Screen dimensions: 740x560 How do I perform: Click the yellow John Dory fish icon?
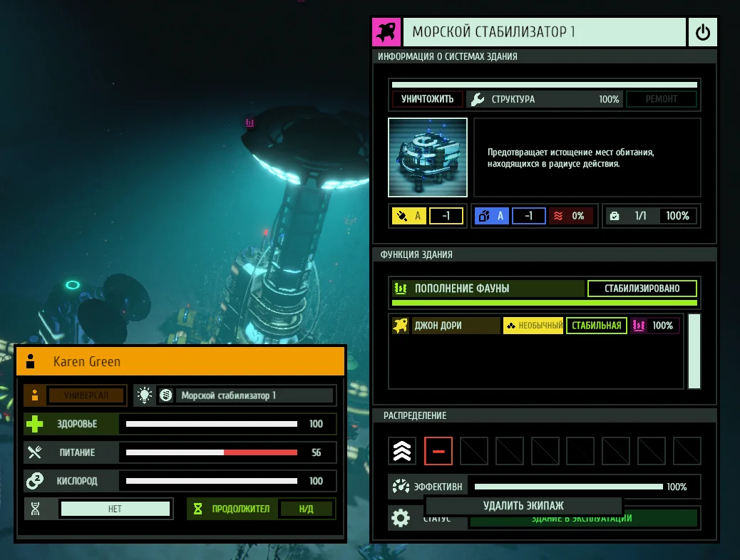(400, 326)
